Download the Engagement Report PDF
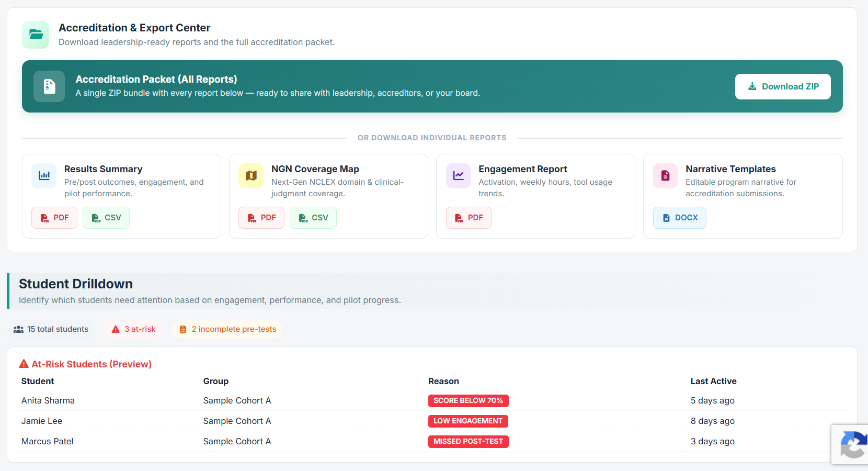The image size is (868, 471). click(469, 218)
